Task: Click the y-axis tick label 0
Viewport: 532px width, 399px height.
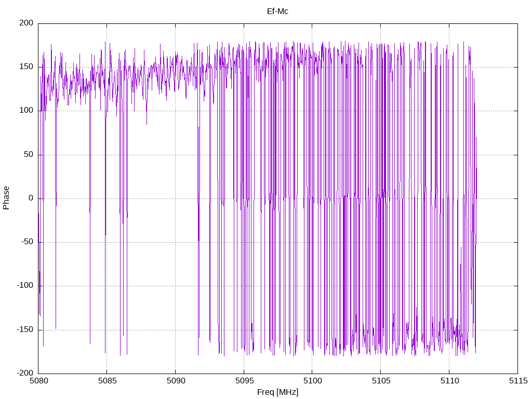Action: click(31, 198)
